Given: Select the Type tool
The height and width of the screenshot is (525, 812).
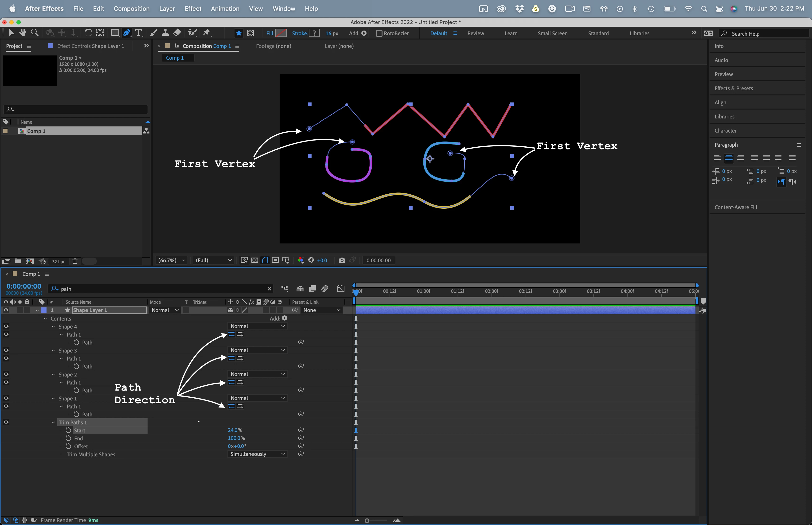Looking at the screenshot, I should click(138, 33).
